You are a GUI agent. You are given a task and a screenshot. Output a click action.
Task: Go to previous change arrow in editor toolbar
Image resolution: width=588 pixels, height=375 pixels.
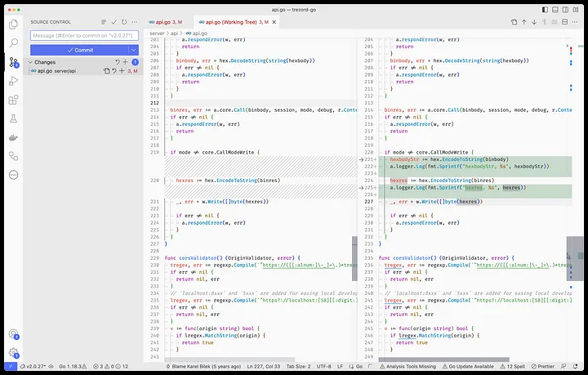click(x=524, y=22)
